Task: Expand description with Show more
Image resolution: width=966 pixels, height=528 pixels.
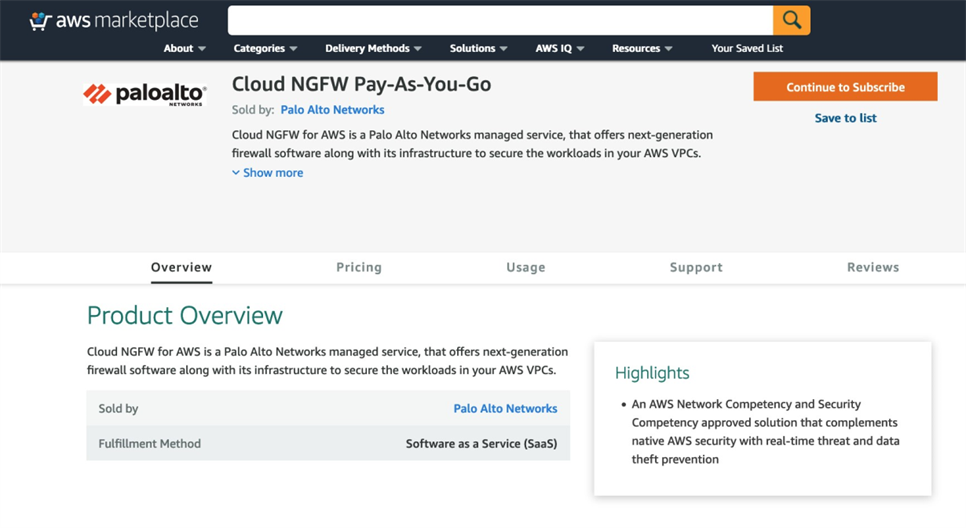Action: (268, 173)
